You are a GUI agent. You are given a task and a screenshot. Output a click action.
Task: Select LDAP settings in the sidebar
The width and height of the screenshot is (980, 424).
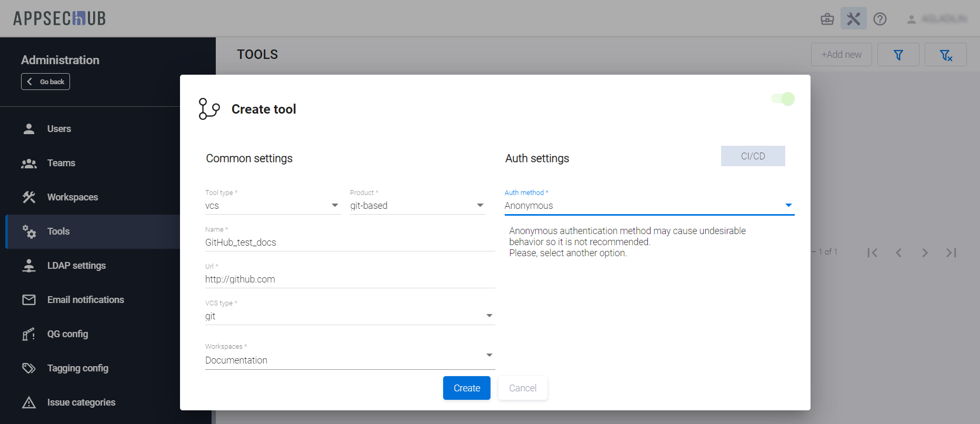76,266
